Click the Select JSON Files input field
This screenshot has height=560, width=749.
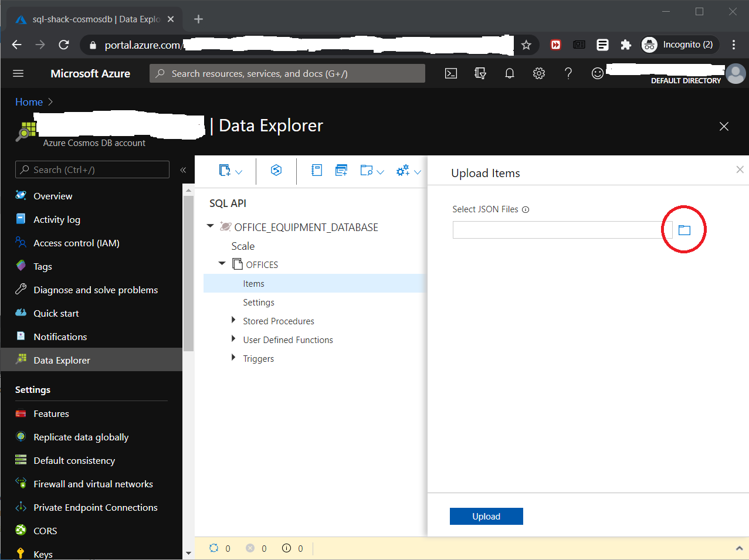point(562,230)
